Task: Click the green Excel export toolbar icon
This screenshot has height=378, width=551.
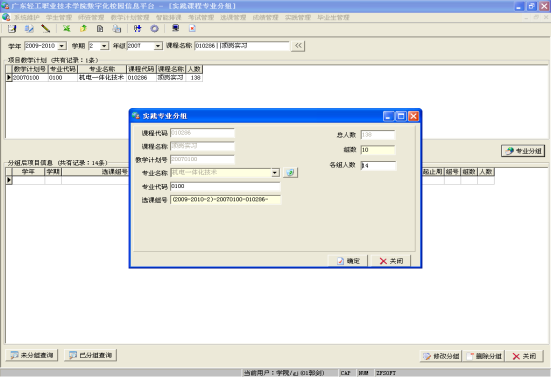Action: point(66,28)
